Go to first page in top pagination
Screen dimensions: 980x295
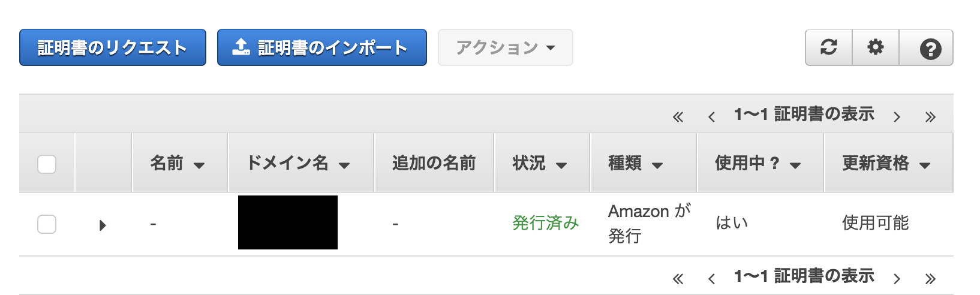678,117
